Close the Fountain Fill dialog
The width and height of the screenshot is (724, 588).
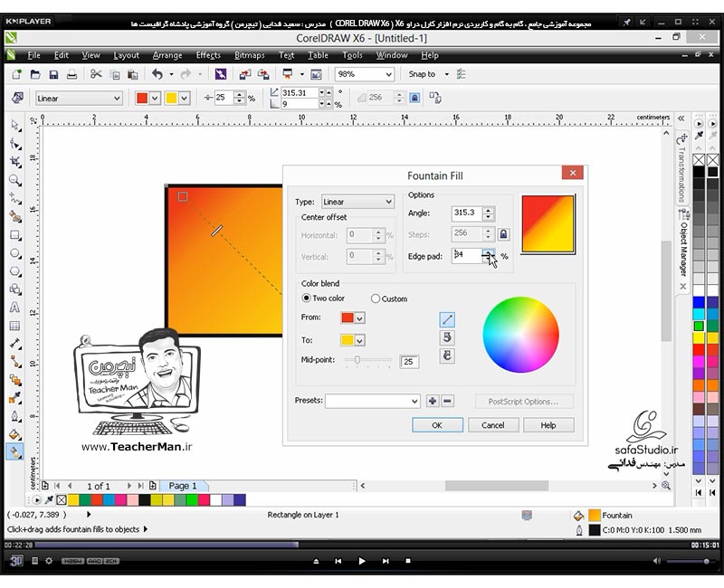click(573, 173)
